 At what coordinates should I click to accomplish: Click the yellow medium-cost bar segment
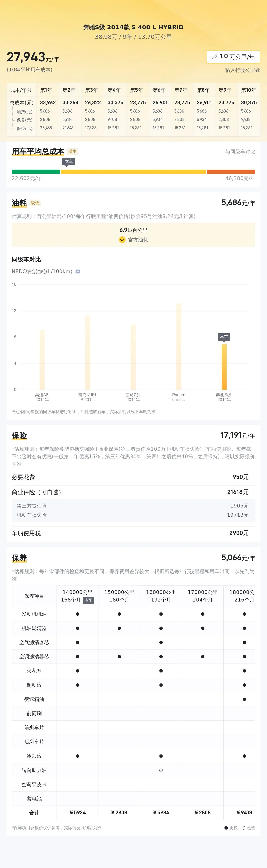[133, 171]
